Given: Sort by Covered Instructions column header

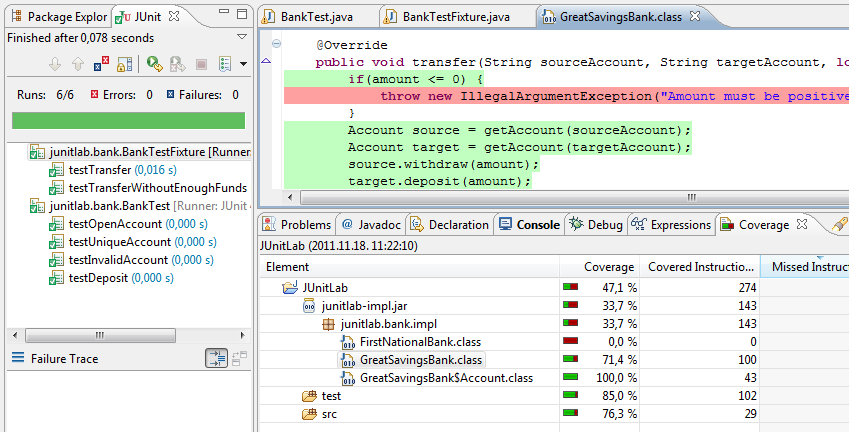Looking at the screenshot, I should point(700,267).
